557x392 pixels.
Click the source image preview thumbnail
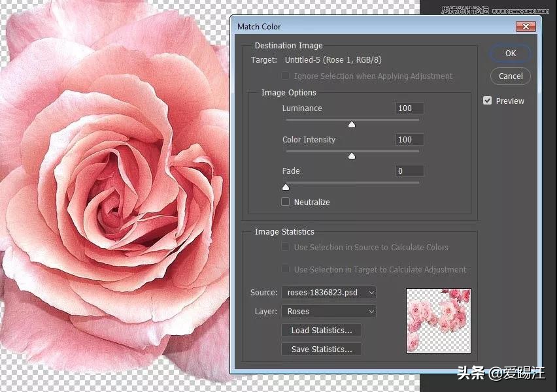pyautogui.click(x=438, y=321)
